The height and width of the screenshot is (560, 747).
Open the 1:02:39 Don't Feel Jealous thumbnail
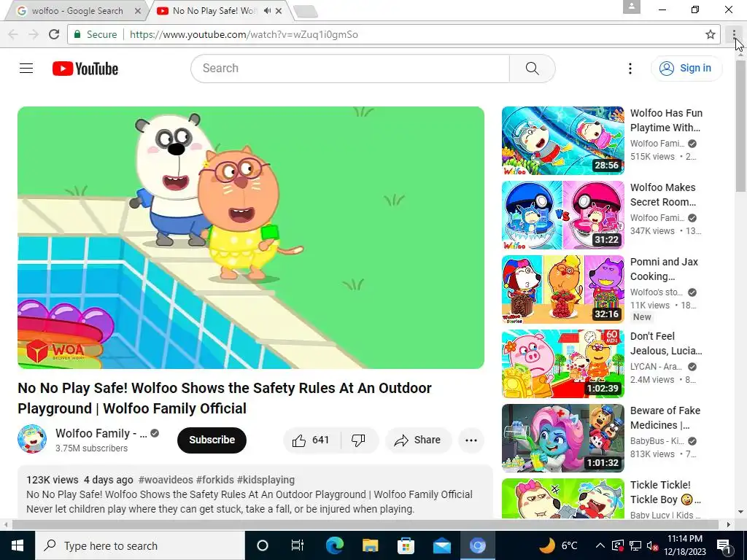click(x=562, y=363)
